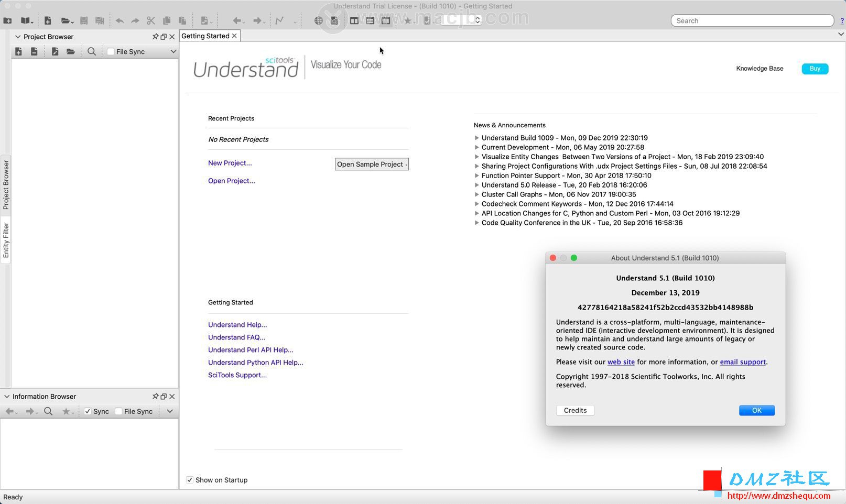Click OK in About Understand dialog
The width and height of the screenshot is (846, 504).
[x=757, y=410]
